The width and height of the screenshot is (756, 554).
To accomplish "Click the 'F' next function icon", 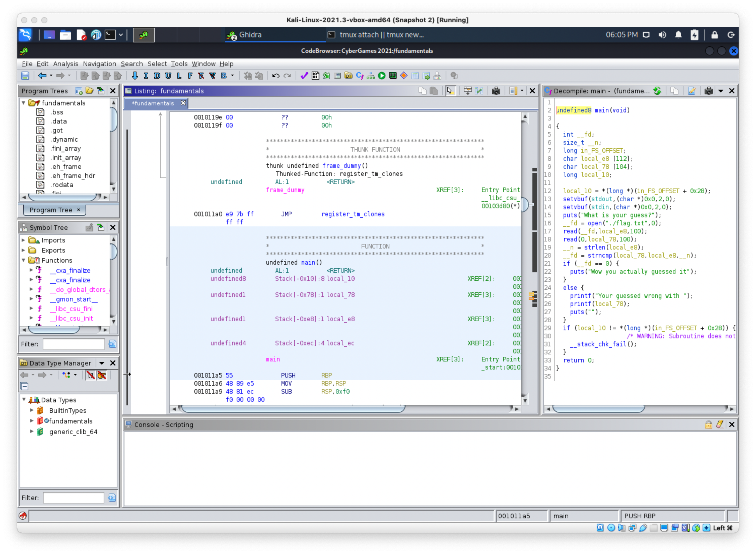I will [190, 76].
